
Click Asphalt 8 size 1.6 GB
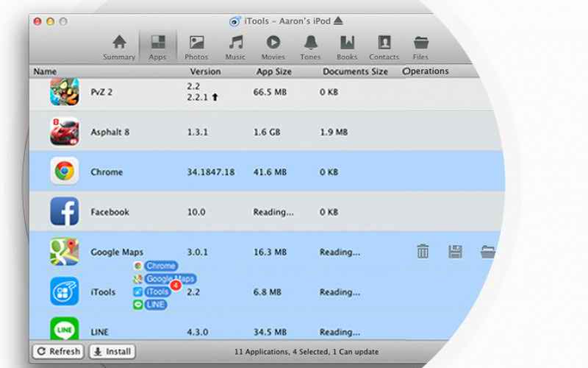pos(267,132)
